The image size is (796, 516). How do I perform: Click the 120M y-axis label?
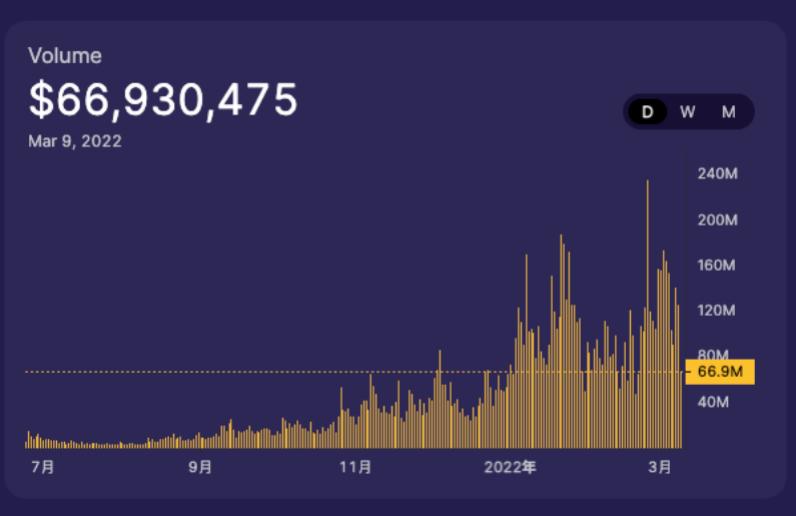(716, 310)
